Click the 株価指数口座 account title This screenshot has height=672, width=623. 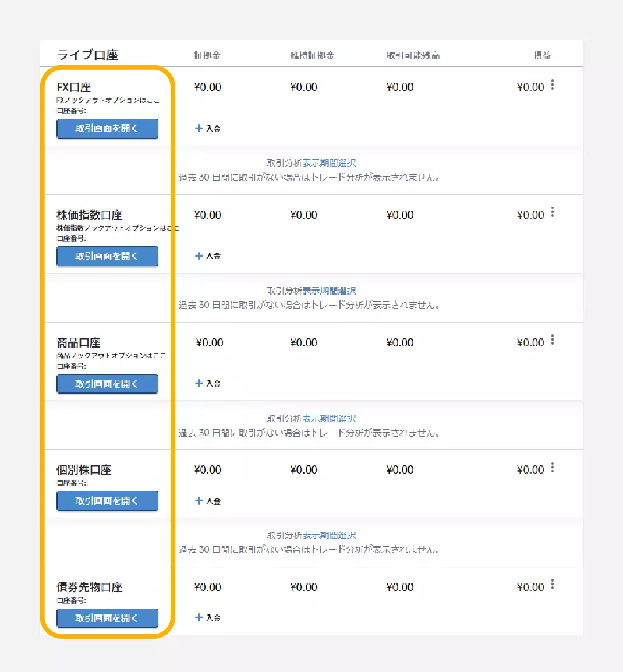(90, 215)
